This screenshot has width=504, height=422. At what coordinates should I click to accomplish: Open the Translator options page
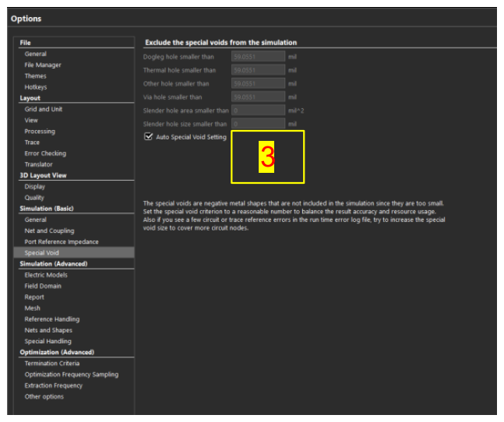pyautogui.click(x=39, y=164)
